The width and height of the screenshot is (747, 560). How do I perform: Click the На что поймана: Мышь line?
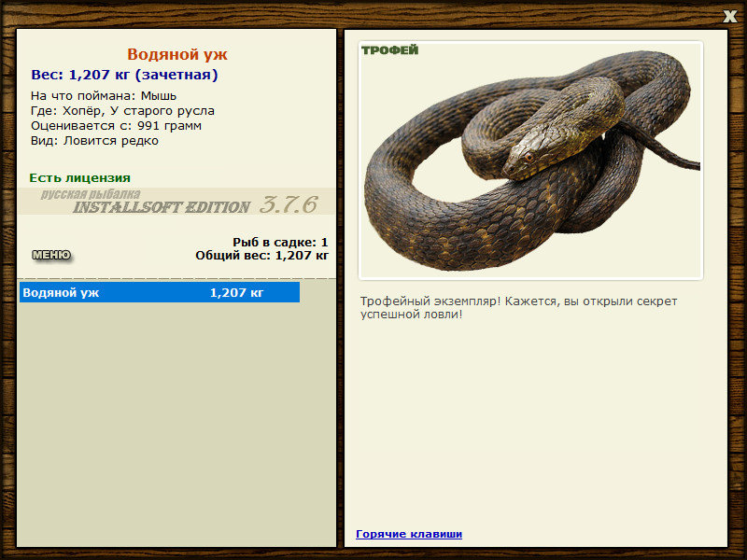104,96
